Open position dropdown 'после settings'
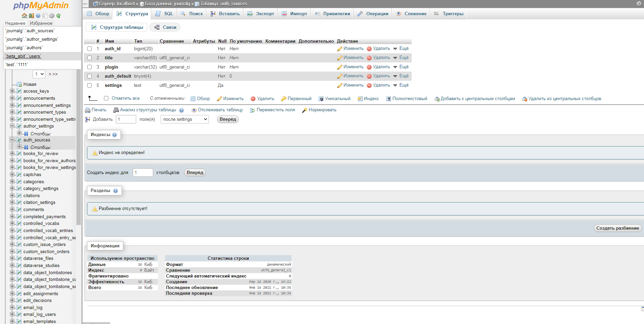Screen dimensions: 644x324 pyautogui.click(x=185, y=119)
